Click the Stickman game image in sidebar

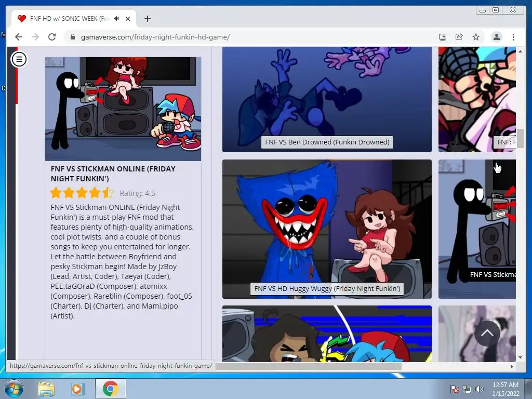point(123,109)
